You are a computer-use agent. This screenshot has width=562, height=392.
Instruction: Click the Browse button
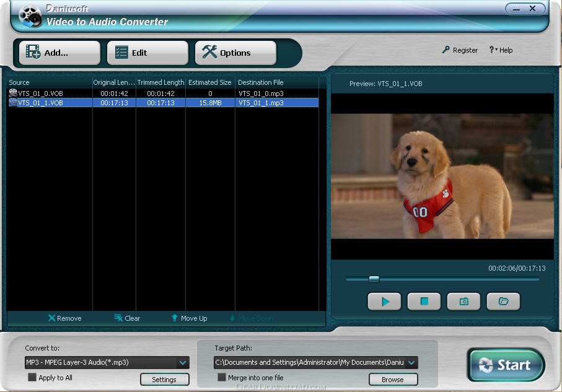393,380
